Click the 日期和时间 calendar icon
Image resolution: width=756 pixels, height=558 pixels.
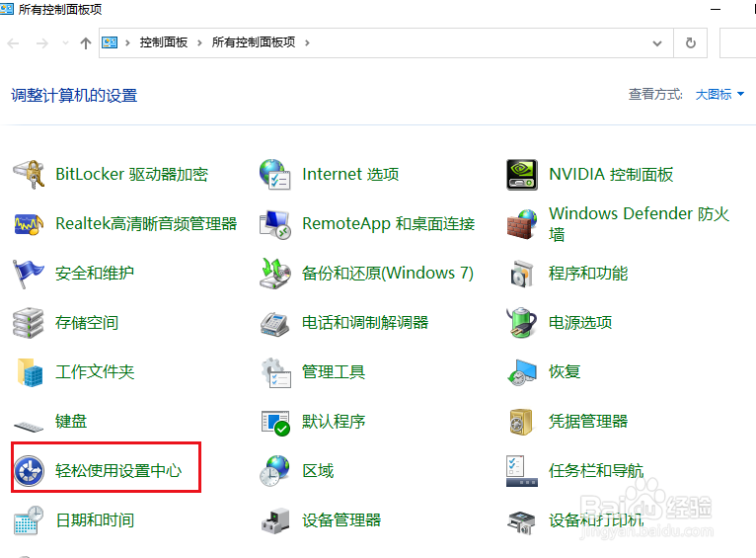(29, 519)
